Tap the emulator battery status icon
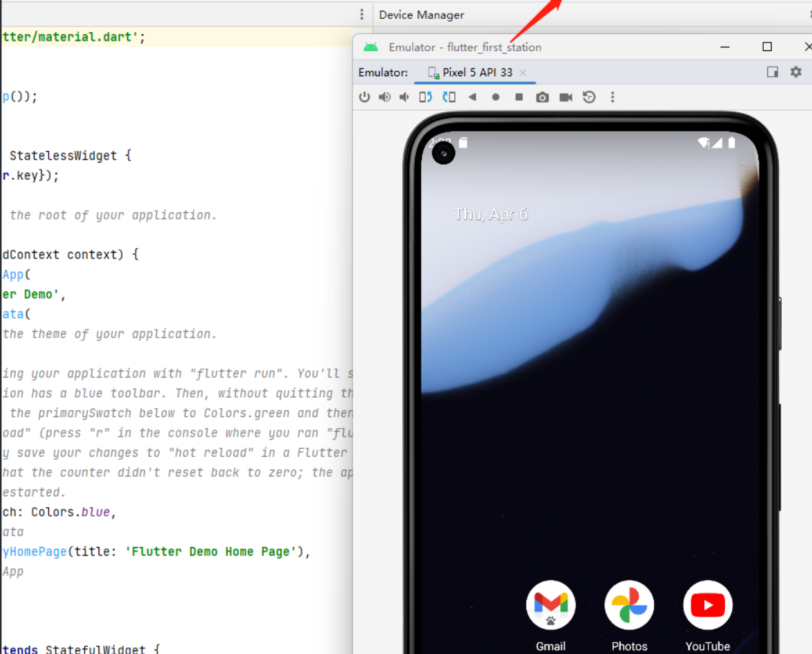This screenshot has height=654, width=812. click(731, 142)
